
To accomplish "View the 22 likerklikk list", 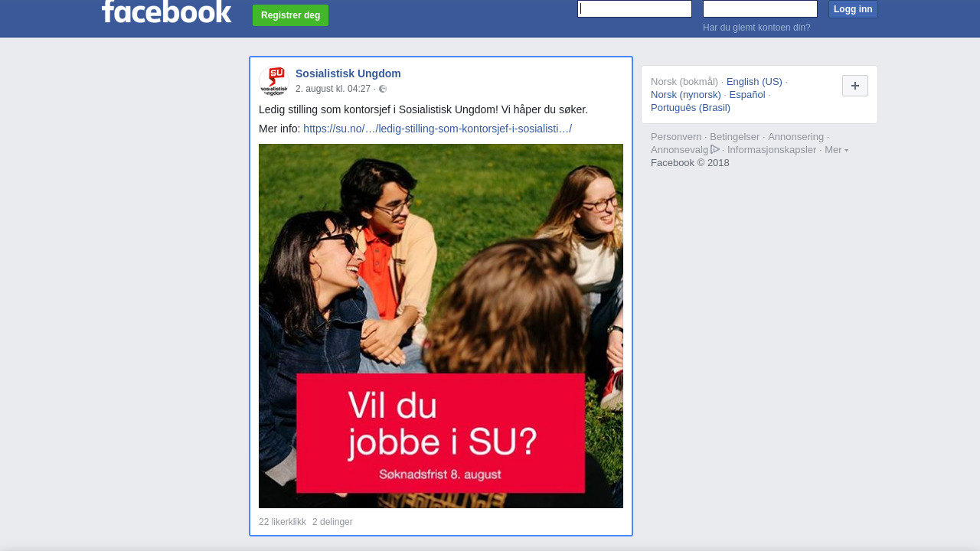I will coord(283,522).
